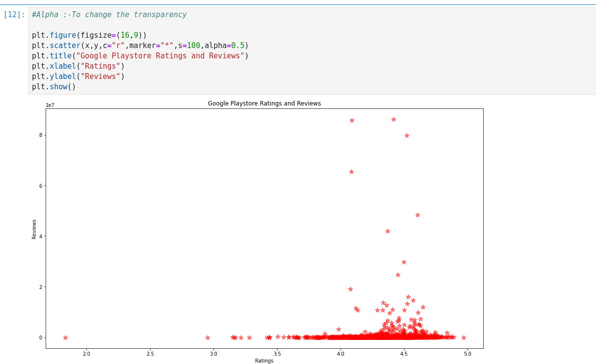Click the 8 tick label on y-axis
Image resolution: width=596 pixels, height=364 pixels.
coord(41,135)
